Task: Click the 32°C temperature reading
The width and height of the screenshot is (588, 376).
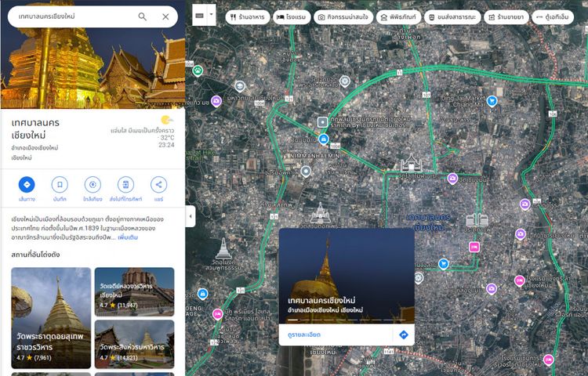Action: pyautogui.click(x=166, y=137)
